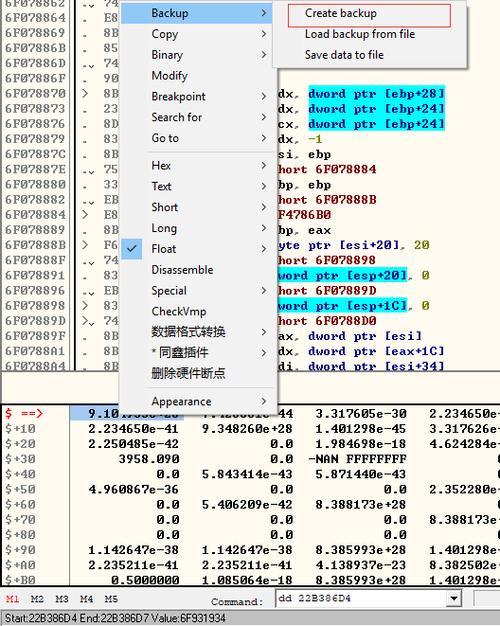Select stack row $+90
Viewport: 500px width, 626px height.
[x=20, y=550]
